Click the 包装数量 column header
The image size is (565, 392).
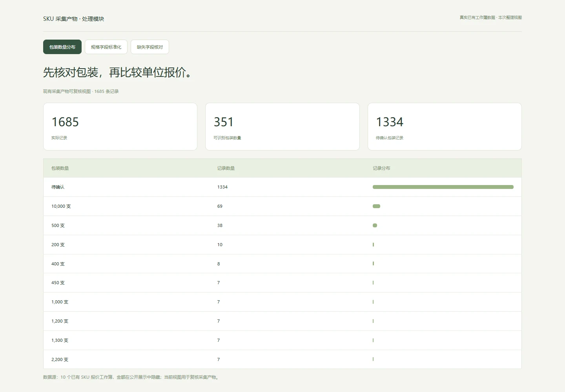click(60, 168)
